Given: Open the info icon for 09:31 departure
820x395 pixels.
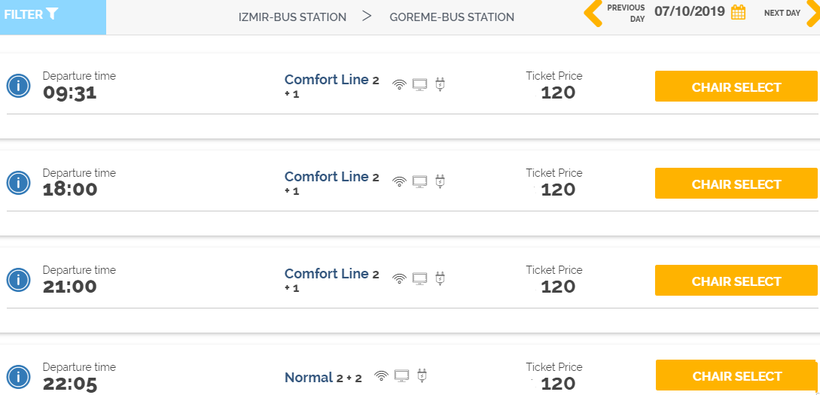Looking at the screenshot, I should 18,85.
